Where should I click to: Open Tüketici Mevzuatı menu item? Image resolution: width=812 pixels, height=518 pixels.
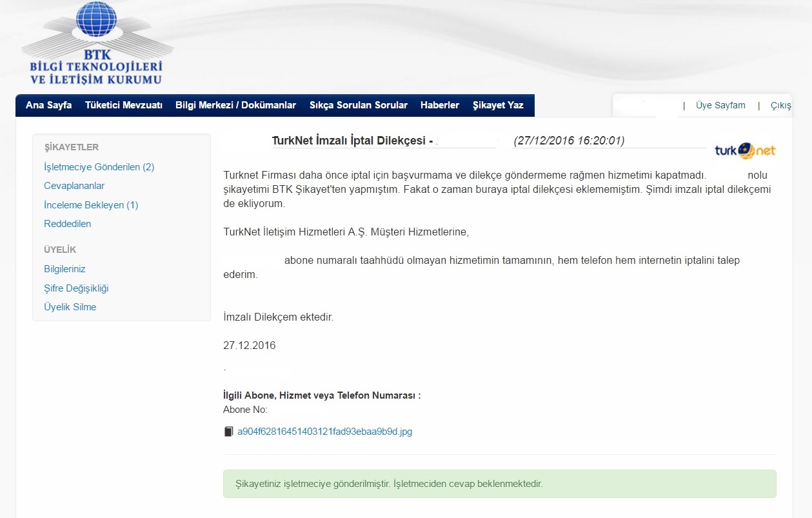[x=124, y=105]
